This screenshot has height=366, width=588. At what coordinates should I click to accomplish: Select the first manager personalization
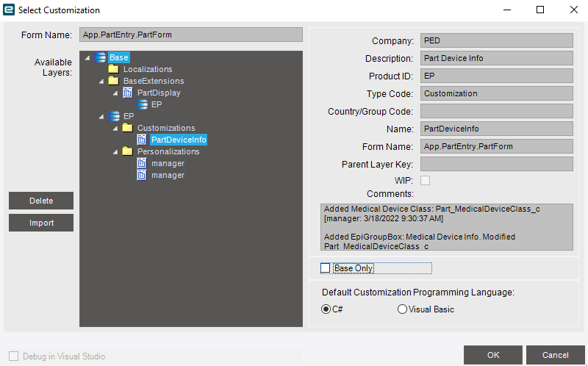168,163
